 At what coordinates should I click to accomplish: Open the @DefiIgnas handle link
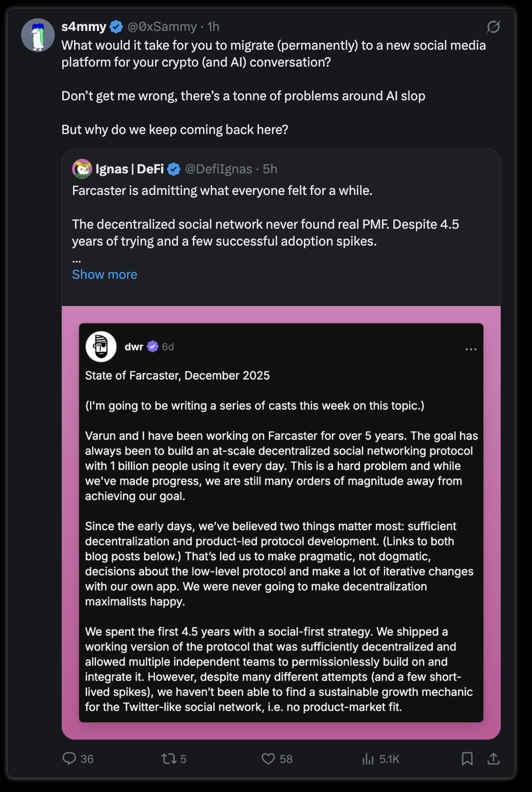click(x=219, y=169)
